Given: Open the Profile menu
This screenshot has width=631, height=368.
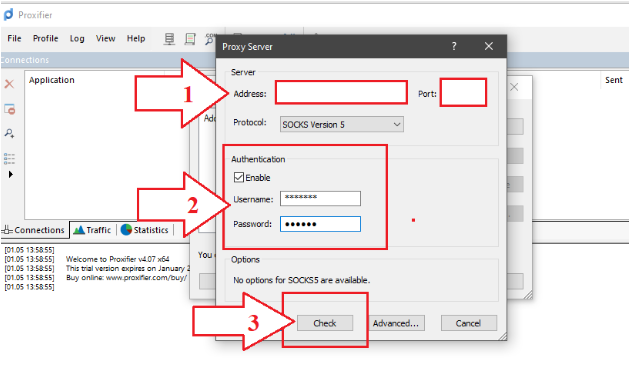Looking at the screenshot, I should (45, 39).
